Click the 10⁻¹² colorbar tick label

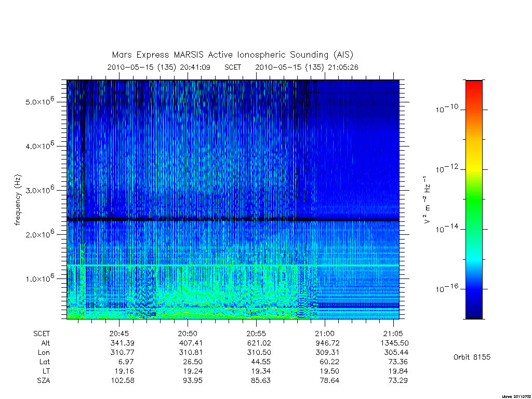(447, 169)
